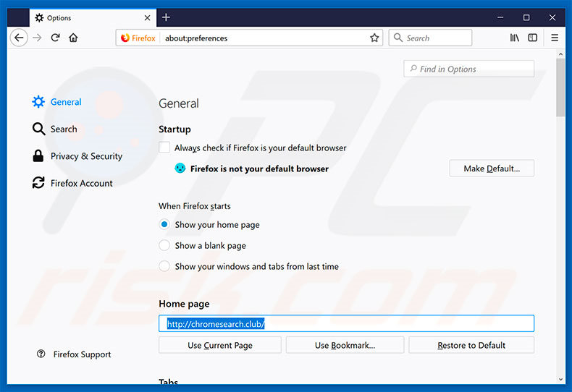Screen dimensions: 572x392
Task: Click Use Bookmark... button
Action: (x=345, y=345)
